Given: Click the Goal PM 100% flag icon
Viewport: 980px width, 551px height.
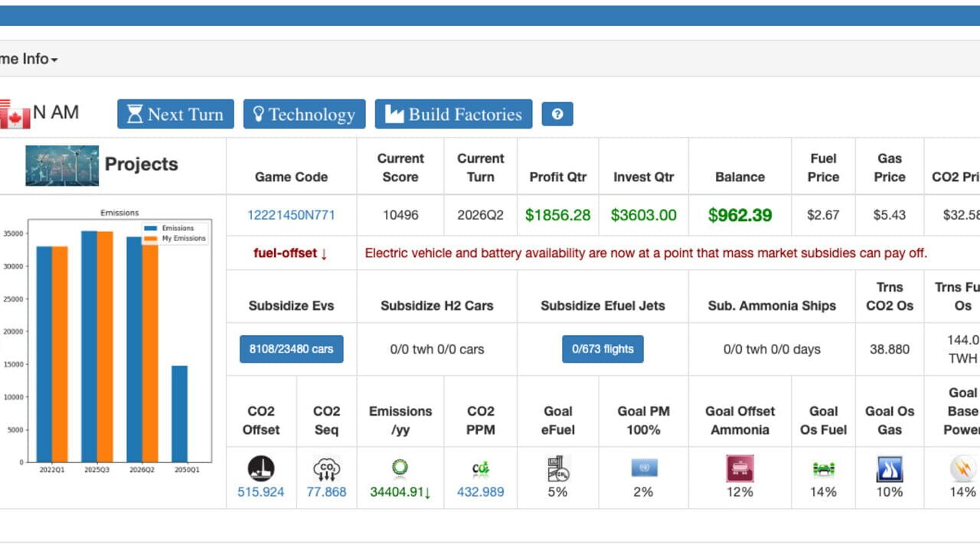Looking at the screenshot, I should click(x=644, y=468).
